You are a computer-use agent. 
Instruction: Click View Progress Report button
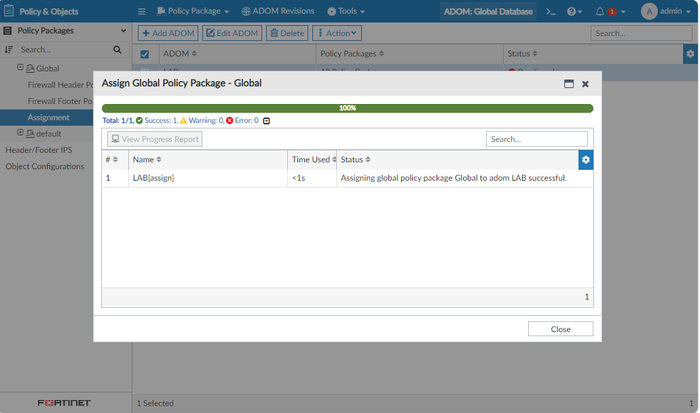[x=154, y=139]
